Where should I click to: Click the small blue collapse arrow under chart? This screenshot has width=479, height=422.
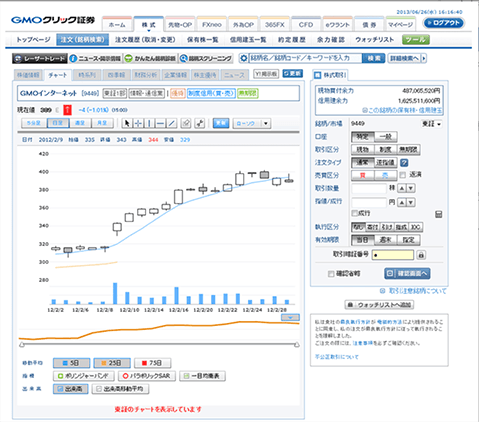290,317
